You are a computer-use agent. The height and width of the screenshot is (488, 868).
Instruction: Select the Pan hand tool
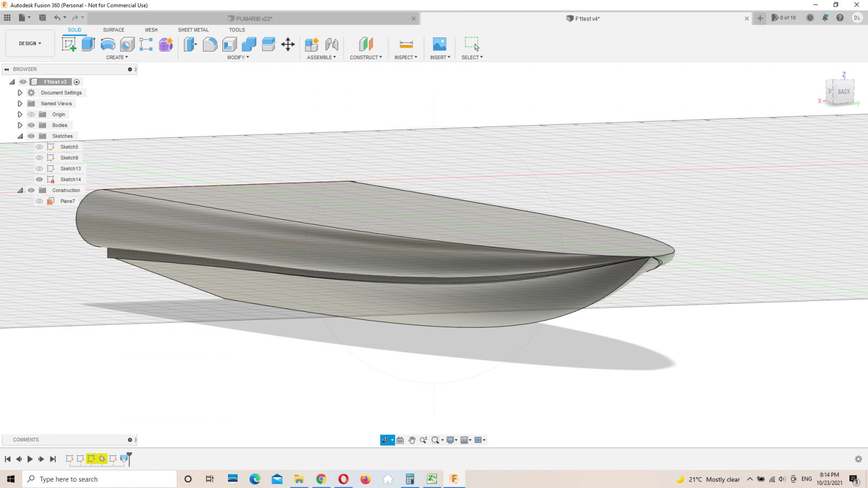pyautogui.click(x=412, y=440)
